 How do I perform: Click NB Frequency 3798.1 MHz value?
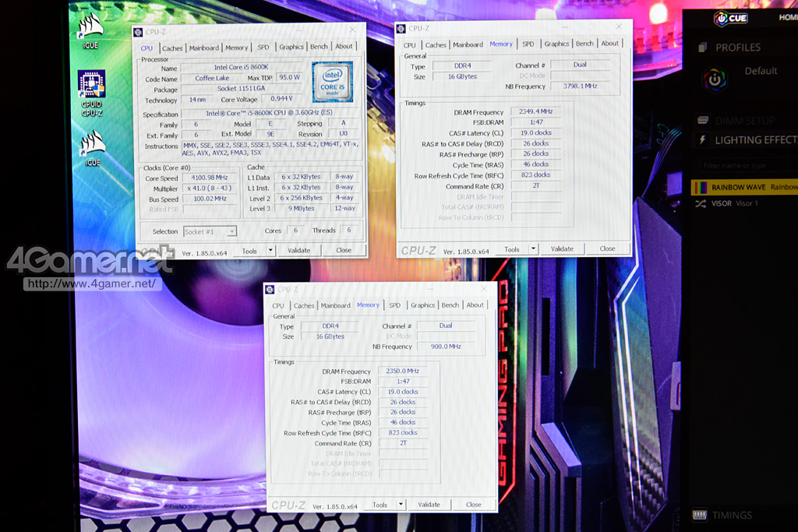click(x=580, y=86)
